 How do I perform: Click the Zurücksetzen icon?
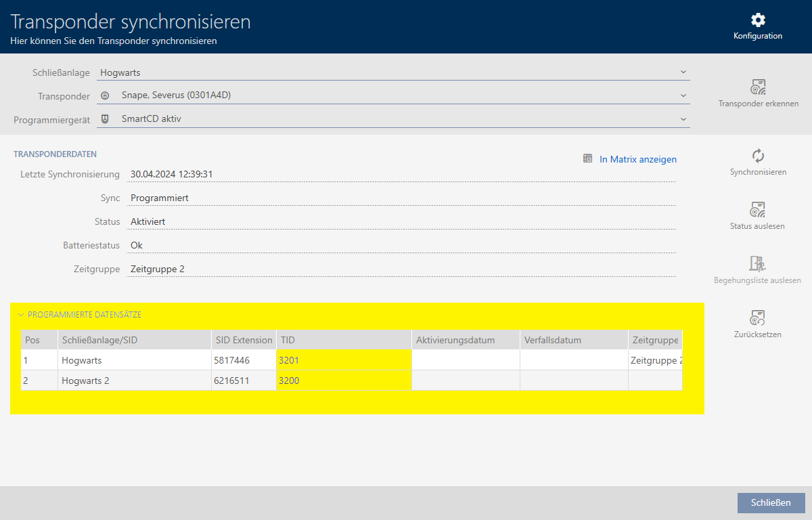point(757,318)
